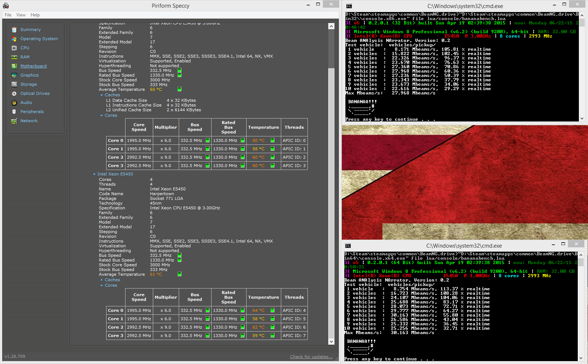Click the Graphics monitor icon

pyautogui.click(x=14, y=75)
